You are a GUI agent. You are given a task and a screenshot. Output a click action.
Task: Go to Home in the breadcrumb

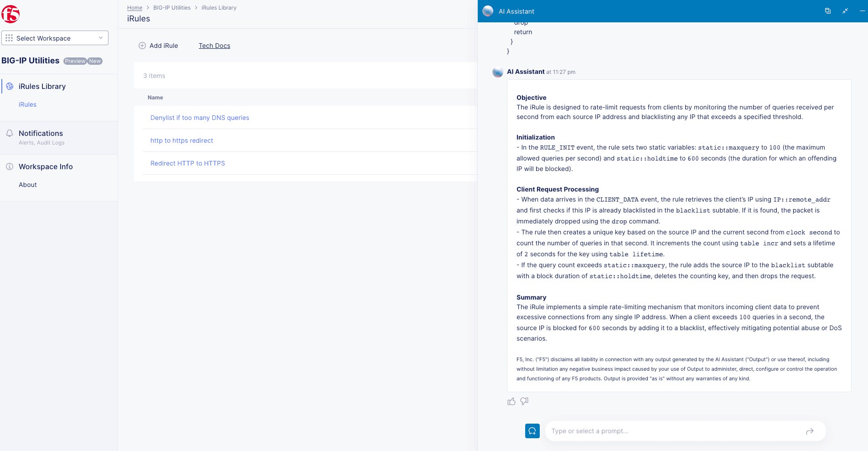point(134,8)
